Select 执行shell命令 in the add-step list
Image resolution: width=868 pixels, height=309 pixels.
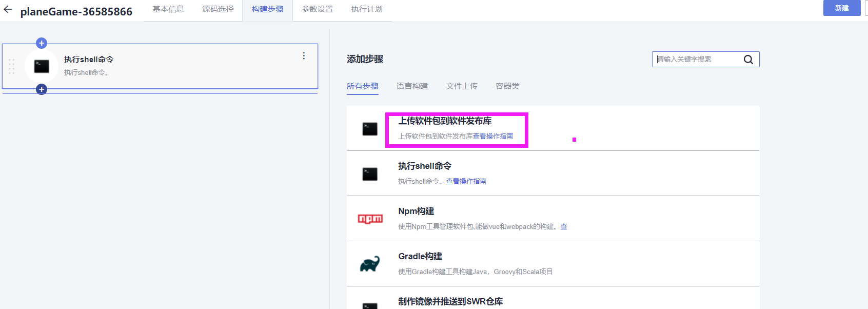tap(425, 166)
